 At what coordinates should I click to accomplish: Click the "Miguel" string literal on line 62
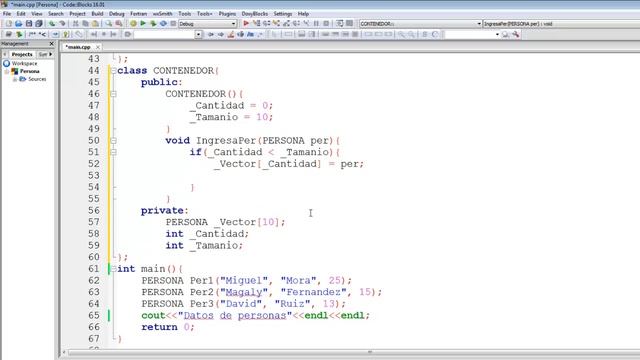pos(244,281)
